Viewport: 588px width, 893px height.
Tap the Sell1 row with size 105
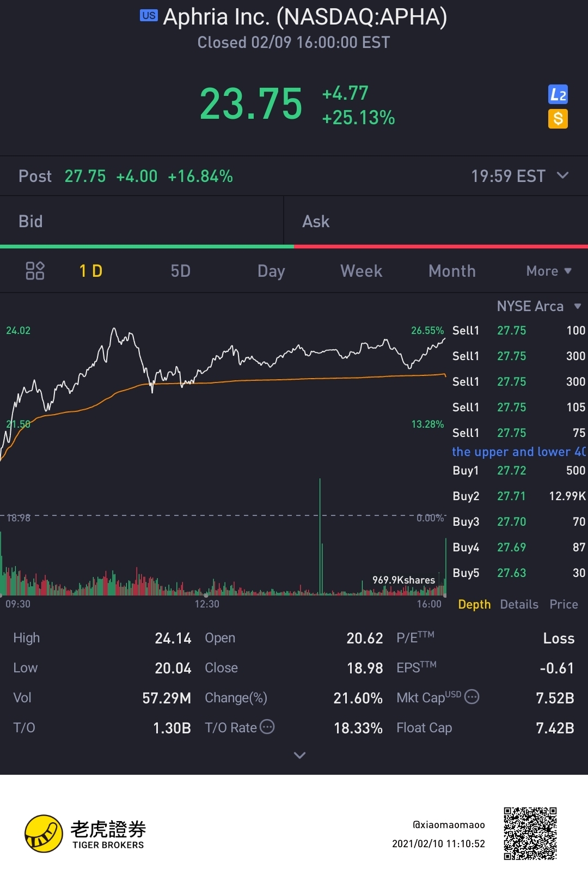(x=519, y=407)
